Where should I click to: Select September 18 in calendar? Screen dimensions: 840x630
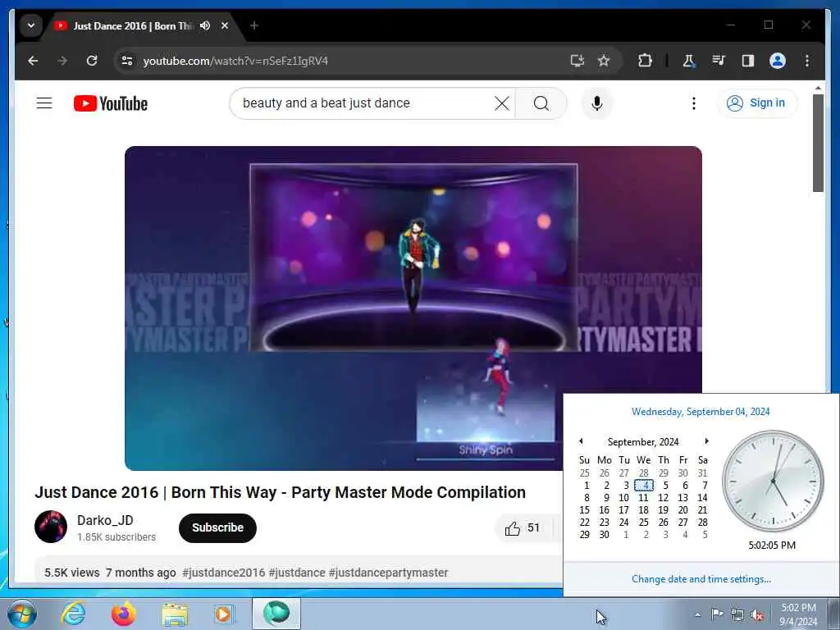click(643, 510)
